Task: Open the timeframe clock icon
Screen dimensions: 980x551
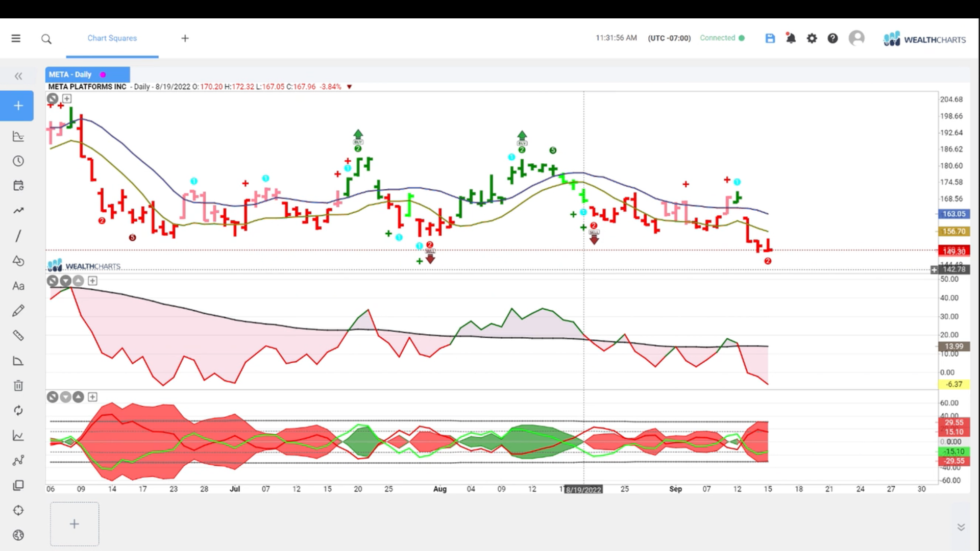Action: (x=18, y=161)
